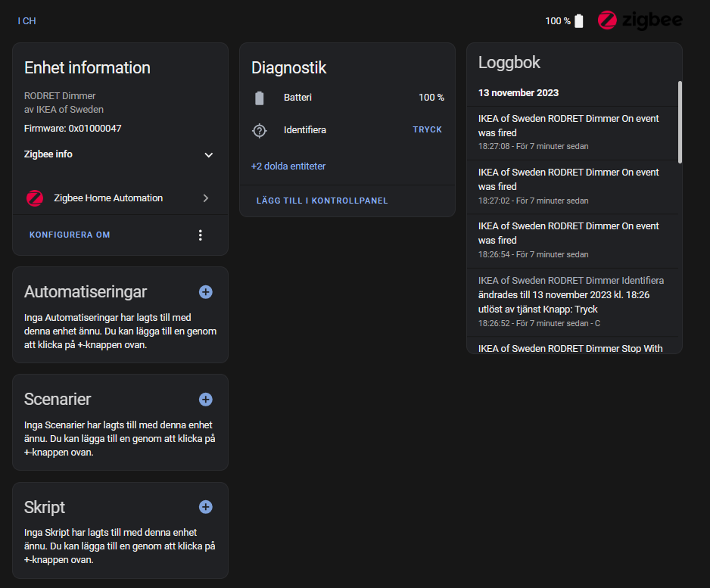710x588 pixels.
Task: Open the Identifiera ändrades log entry
Action: [x=572, y=303]
